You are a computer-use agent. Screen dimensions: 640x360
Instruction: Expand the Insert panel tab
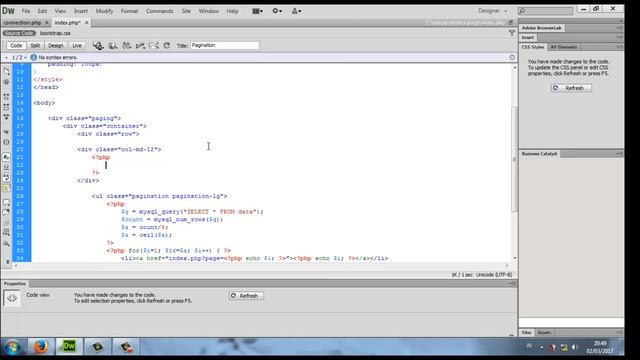click(x=528, y=38)
